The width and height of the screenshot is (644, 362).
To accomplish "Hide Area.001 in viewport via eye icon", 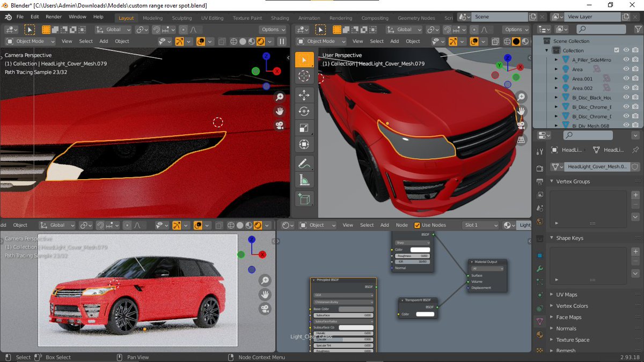I will tap(626, 79).
